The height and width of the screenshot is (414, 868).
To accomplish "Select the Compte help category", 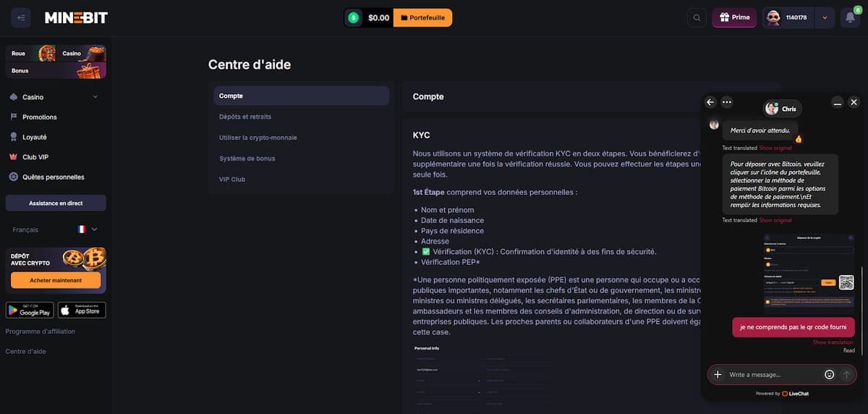I will (301, 96).
